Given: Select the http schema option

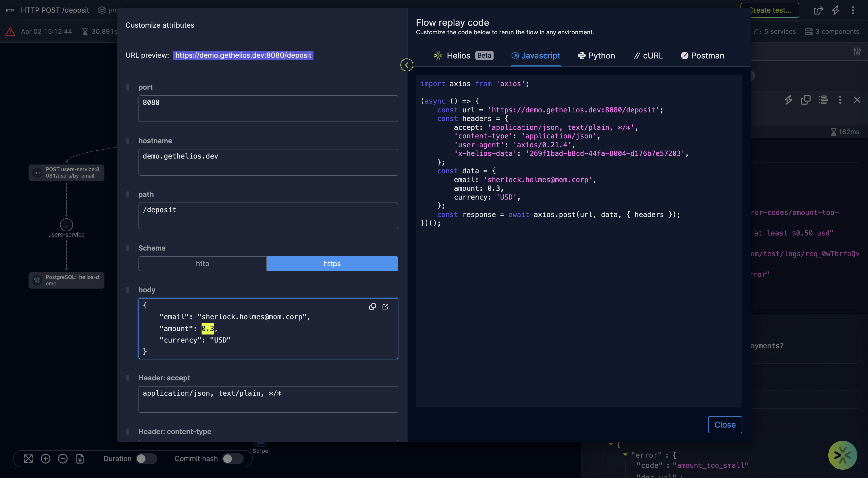Looking at the screenshot, I should (203, 263).
